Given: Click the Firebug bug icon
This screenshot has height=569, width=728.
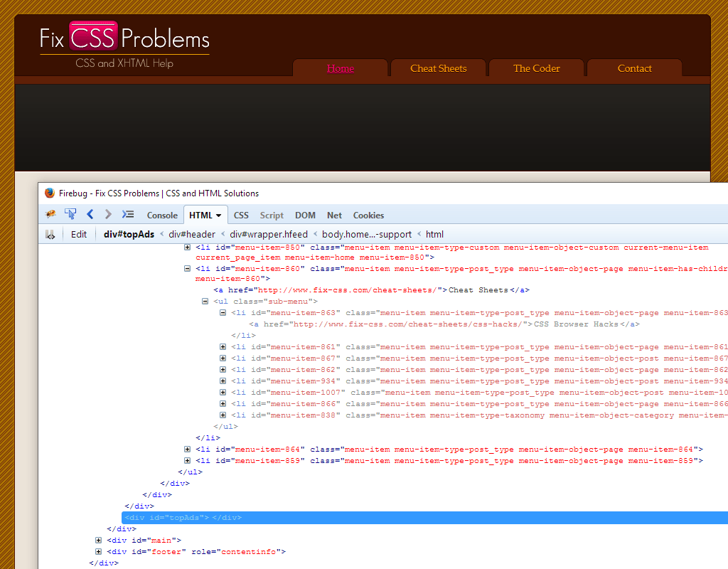Looking at the screenshot, I should click(49, 214).
